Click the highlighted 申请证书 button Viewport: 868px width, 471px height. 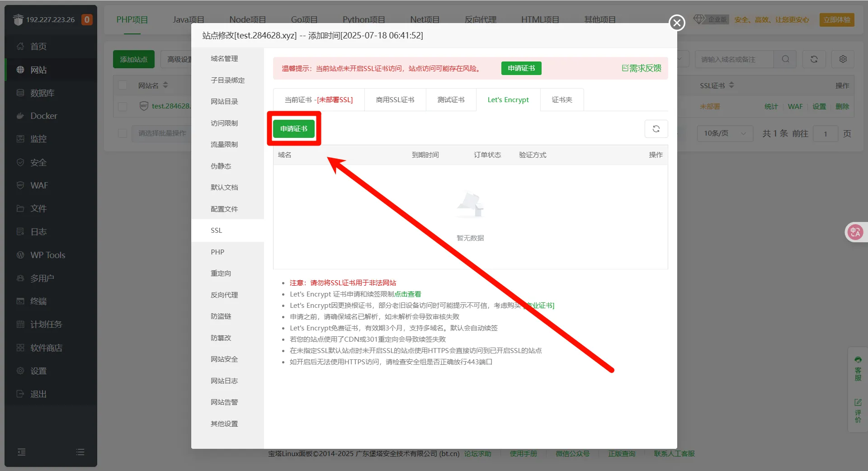pyautogui.click(x=294, y=129)
